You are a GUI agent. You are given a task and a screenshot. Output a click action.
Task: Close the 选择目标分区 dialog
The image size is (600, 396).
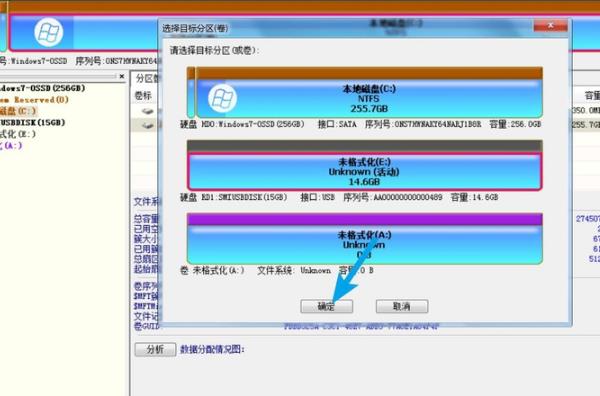550,25
